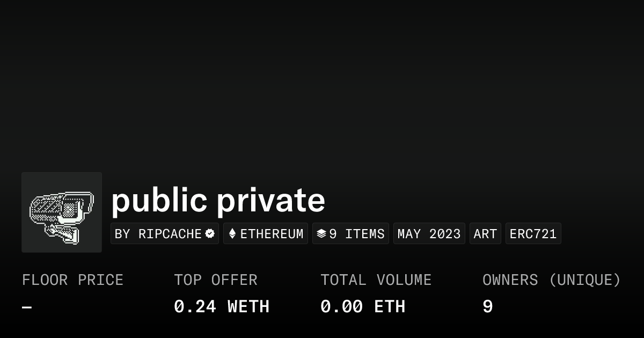
Task: Click the ETHEREUM network badge
Action: [266, 233]
